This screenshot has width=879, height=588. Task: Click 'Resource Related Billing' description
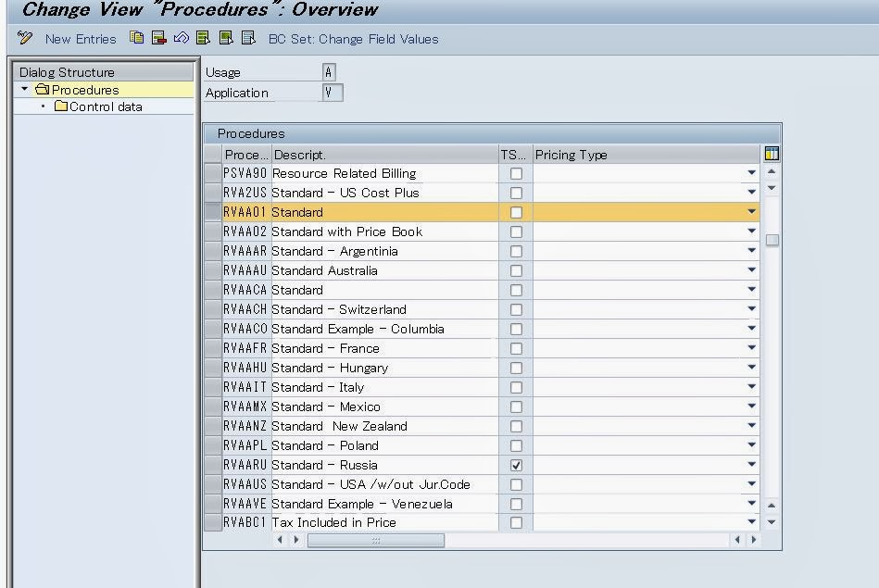point(345,174)
